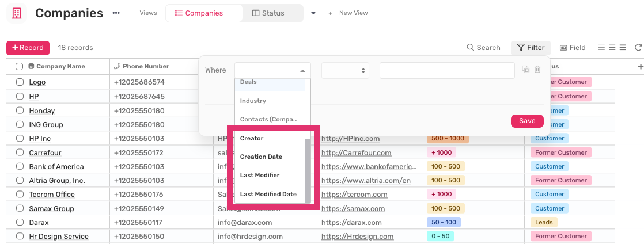644x244 pixels.
Task: Click info@darax.com email cell
Action: pyautogui.click(x=245, y=223)
